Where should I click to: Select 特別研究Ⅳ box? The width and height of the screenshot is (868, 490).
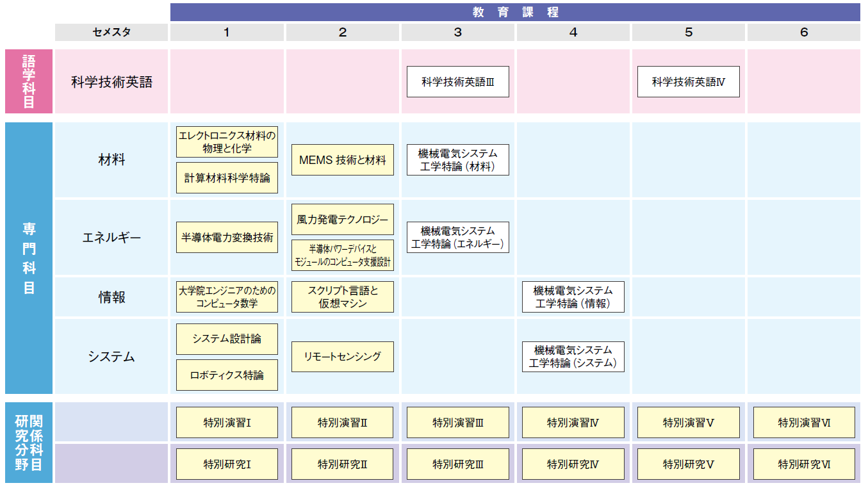click(573, 464)
